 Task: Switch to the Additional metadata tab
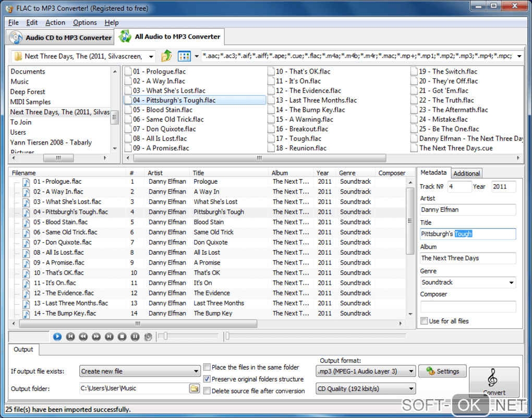point(466,174)
